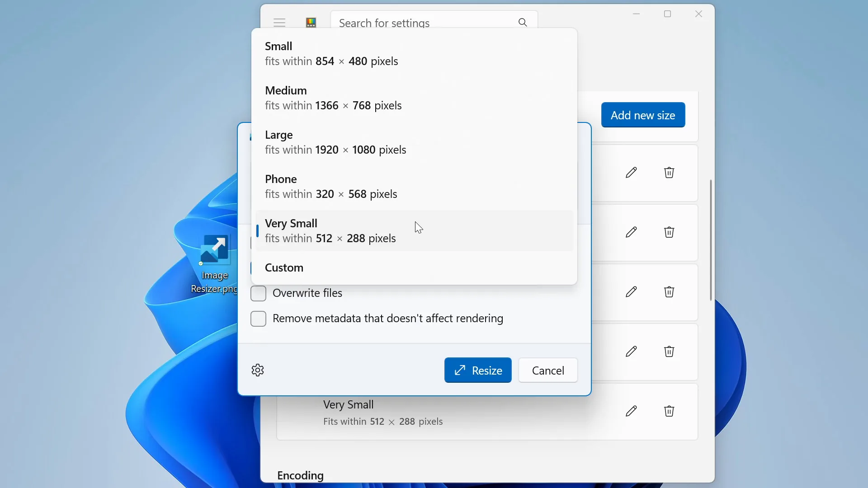Edit the first size preset with pencil icon
Screen dimensions: 868x488
[x=631, y=173]
